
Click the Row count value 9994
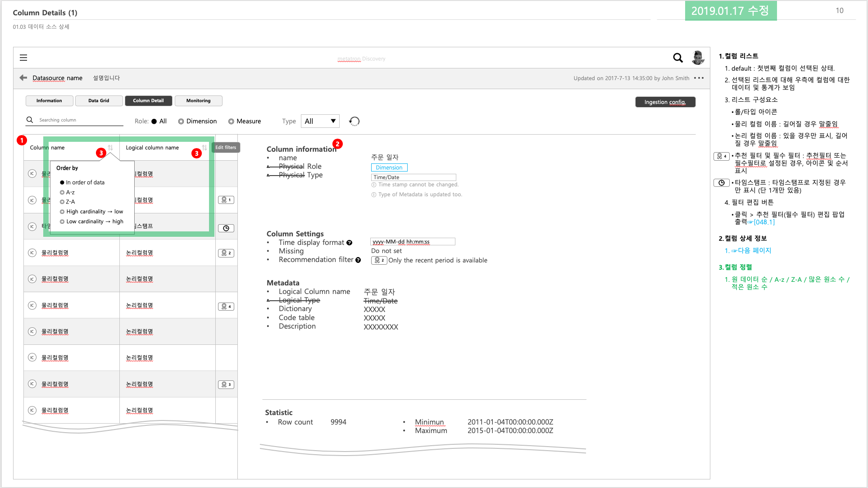tap(338, 422)
